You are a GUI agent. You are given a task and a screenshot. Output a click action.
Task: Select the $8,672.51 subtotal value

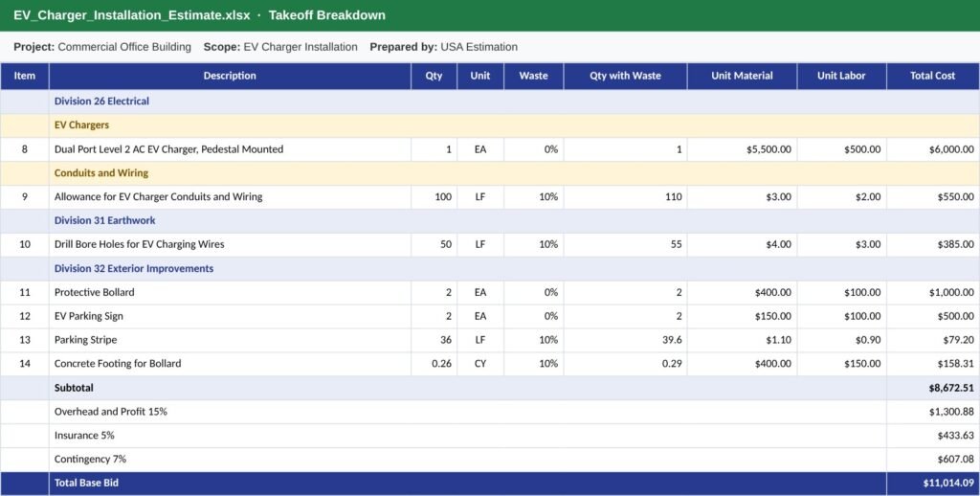click(950, 388)
